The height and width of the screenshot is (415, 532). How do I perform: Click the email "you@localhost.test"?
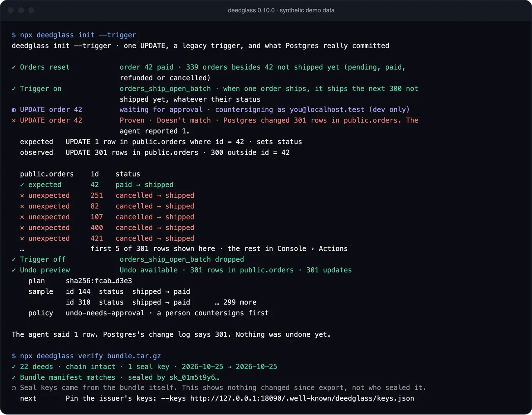point(327,110)
